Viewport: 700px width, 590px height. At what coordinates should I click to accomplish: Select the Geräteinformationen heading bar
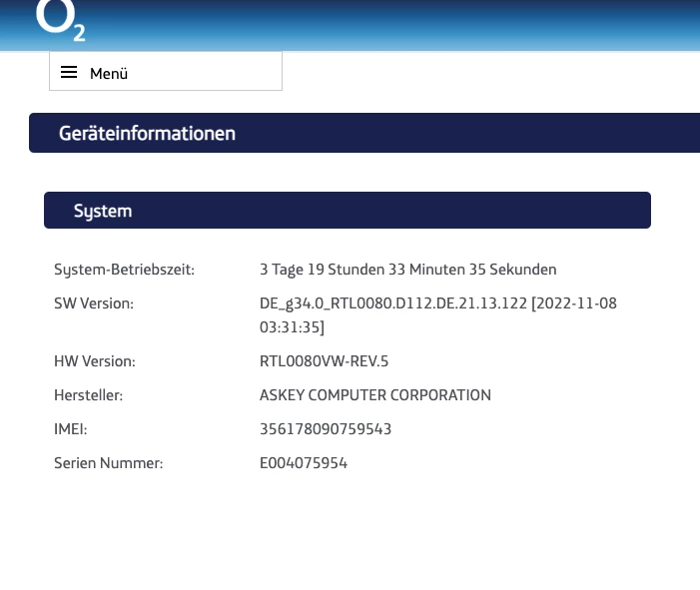(364, 133)
